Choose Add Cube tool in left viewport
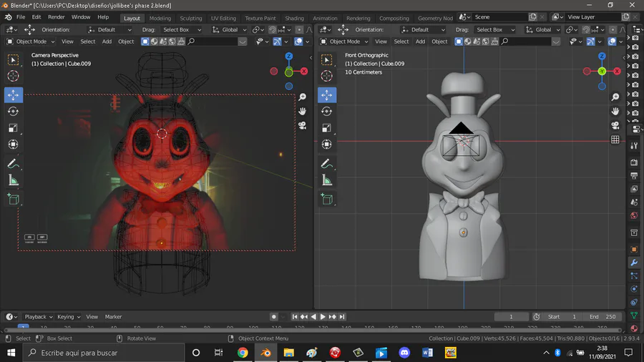Image resolution: width=644 pixels, height=362 pixels. [13, 200]
